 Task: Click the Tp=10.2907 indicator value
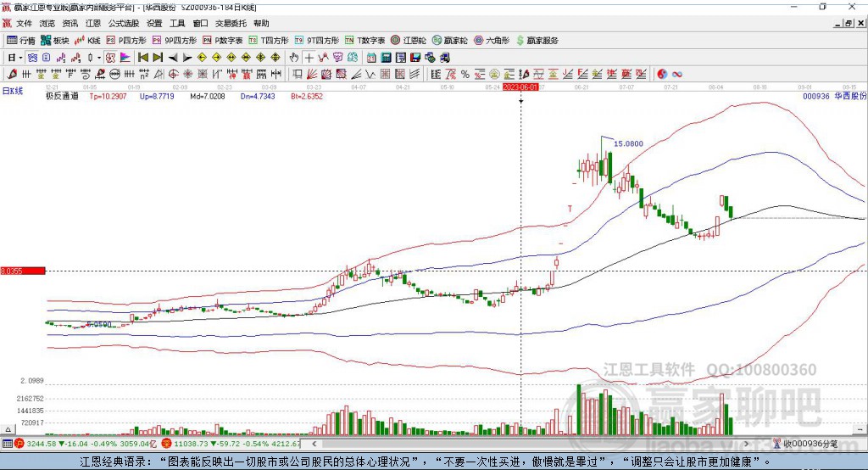pos(108,97)
